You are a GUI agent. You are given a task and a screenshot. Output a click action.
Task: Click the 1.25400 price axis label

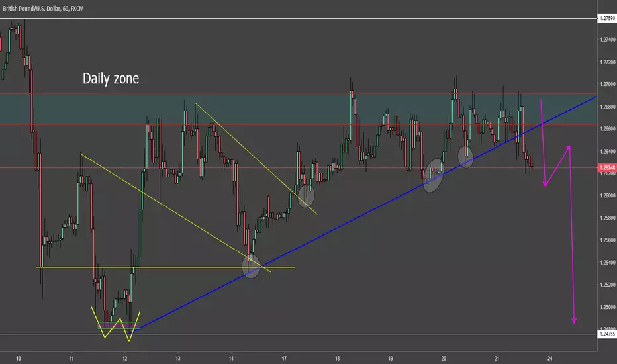tap(608, 263)
